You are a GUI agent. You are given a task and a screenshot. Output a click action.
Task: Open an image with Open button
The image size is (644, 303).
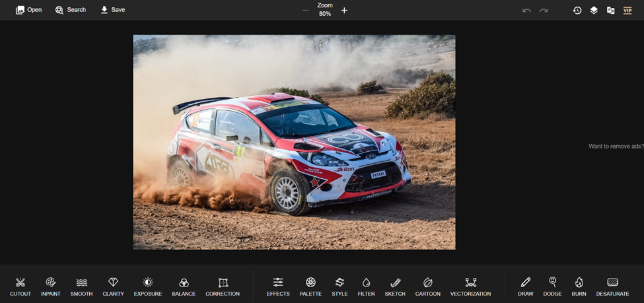[x=29, y=10]
